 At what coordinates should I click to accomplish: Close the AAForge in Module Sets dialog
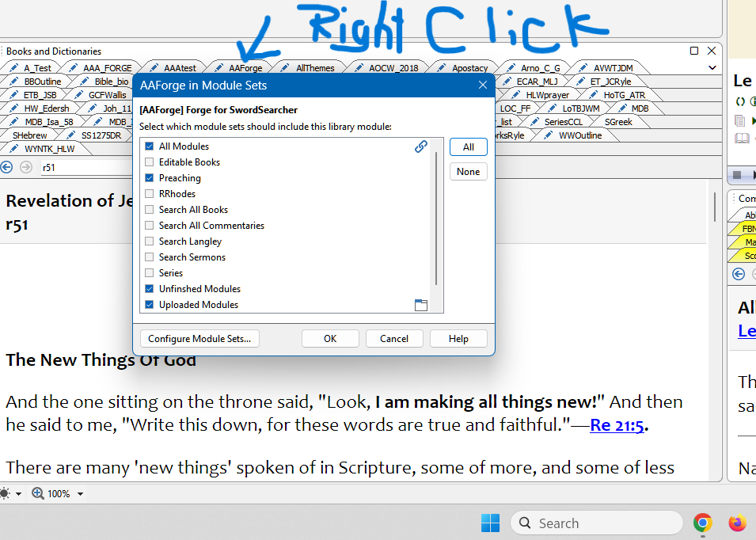pyautogui.click(x=483, y=86)
